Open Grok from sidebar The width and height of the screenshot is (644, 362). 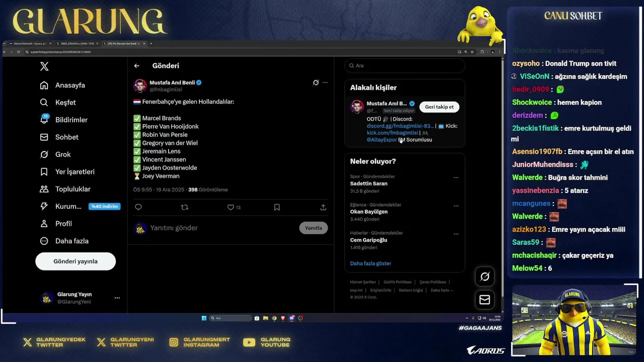point(55,154)
